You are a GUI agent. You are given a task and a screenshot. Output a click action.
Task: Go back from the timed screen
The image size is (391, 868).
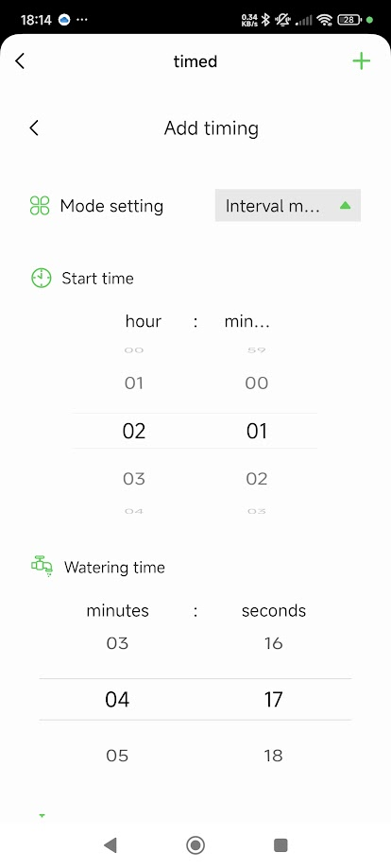pos(20,60)
